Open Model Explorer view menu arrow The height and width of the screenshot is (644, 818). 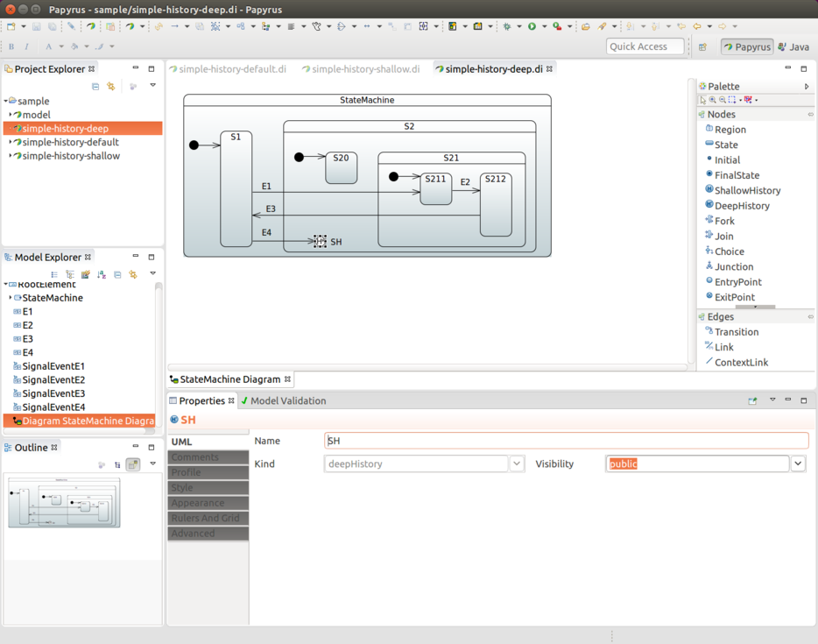pos(153,273)
